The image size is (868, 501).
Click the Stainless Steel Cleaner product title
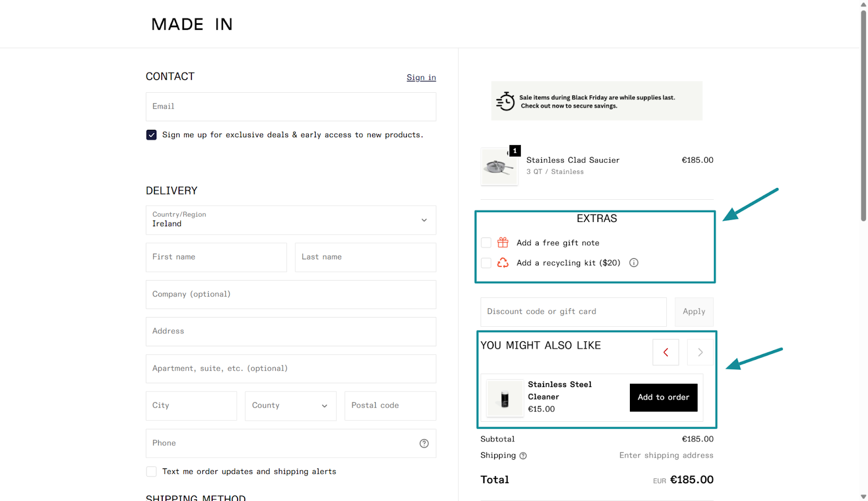tap(560, 391)
